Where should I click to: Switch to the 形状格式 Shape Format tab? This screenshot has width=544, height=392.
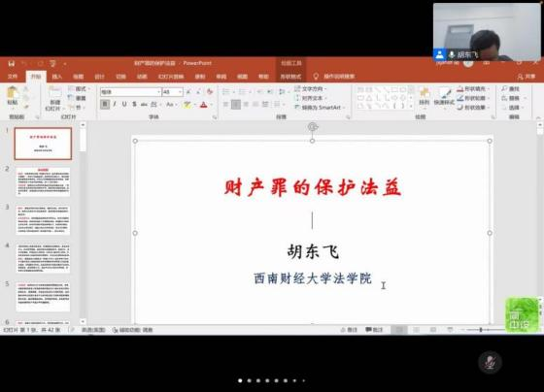290,77
